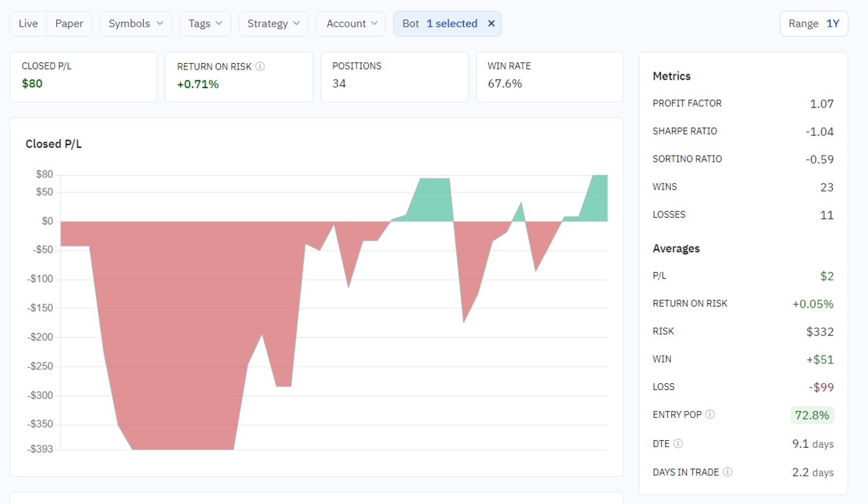Click the Losses value 11
The image size is (868, 504).
point(827,215)
